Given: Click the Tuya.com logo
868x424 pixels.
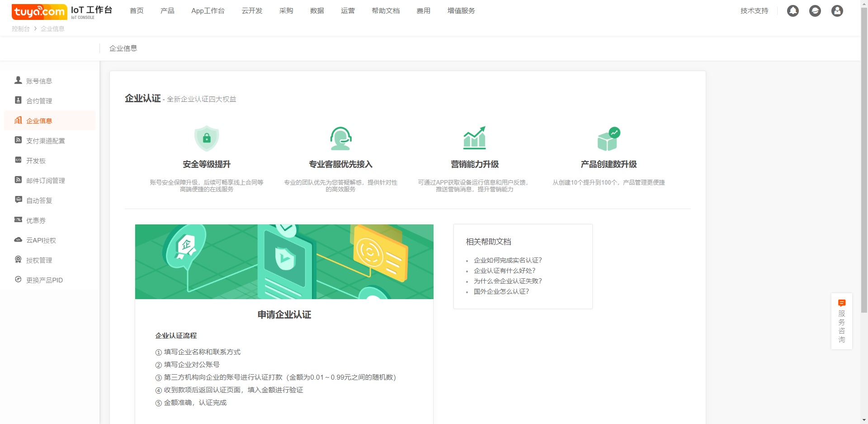Looking at the screenshot, I should [39, 12].
